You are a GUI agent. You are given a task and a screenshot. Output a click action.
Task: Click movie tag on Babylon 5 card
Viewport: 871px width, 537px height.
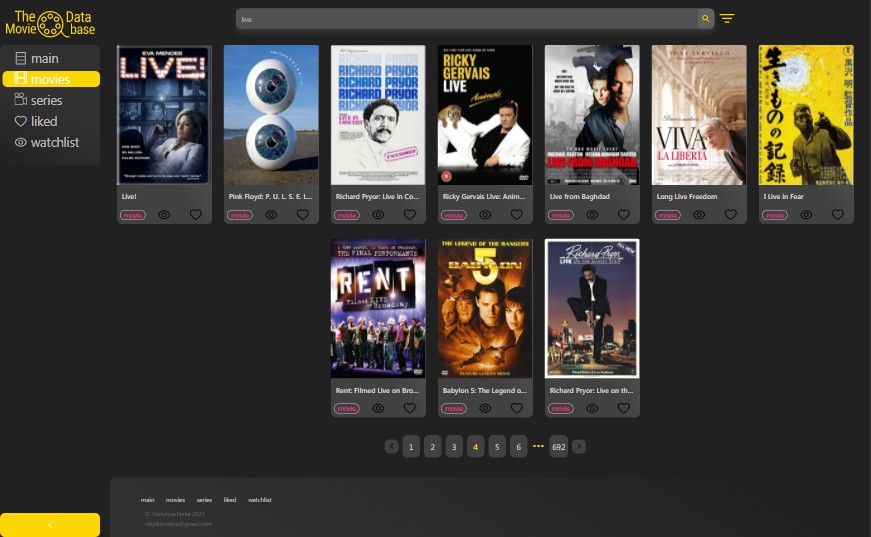(454, 409)
